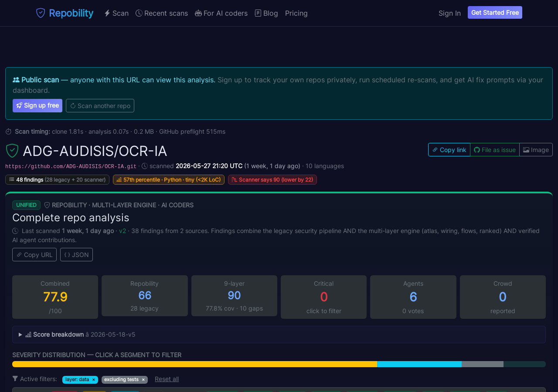Click the Image export icon button
Viewport: 558px width, 392px height.
[x=526, y=150]
